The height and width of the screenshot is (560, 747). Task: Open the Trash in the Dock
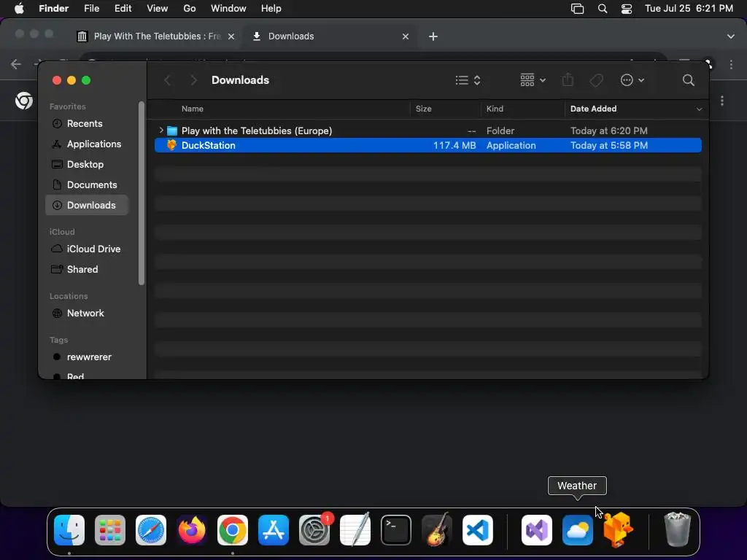pos(677,530)
